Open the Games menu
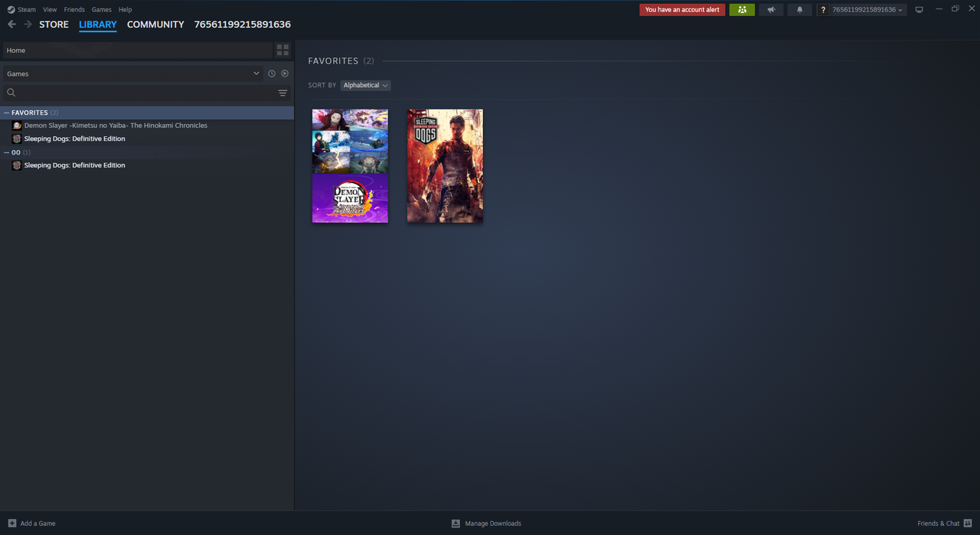The height and width of the screenshot is (535, 980). (101, 10)
